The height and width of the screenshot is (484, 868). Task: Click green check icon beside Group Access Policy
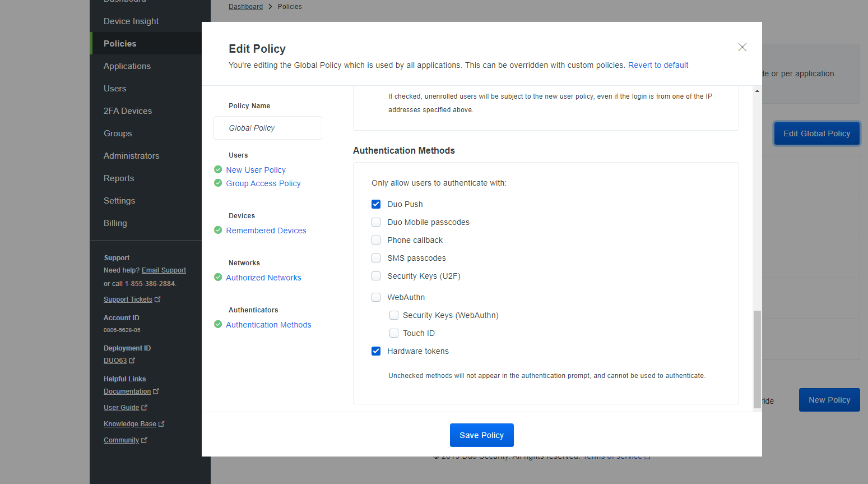pyautogui.click(x=218, y=183)
